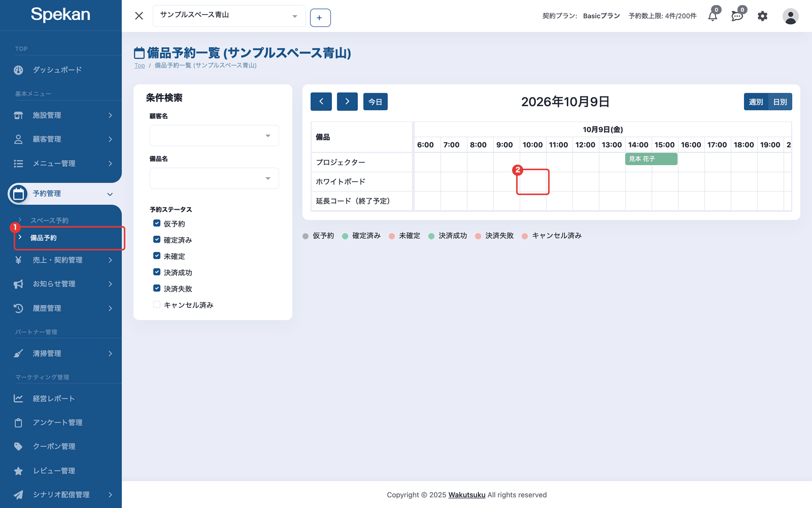Open the chat messages icon
The image size is (812, 508).
pos(737,16)
